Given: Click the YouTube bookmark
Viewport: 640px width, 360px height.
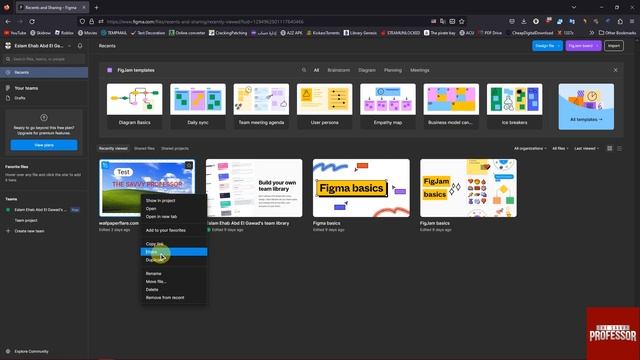Looking at the screenshot, I should click(16, 33).
